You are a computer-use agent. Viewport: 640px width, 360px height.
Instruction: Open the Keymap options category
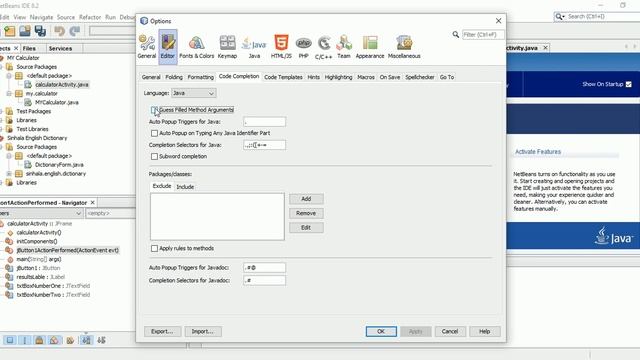227,47
